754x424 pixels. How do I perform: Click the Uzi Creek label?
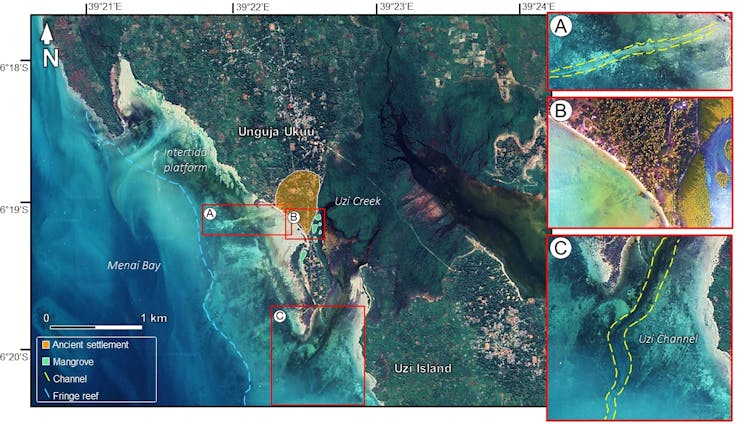click(357, 201)
